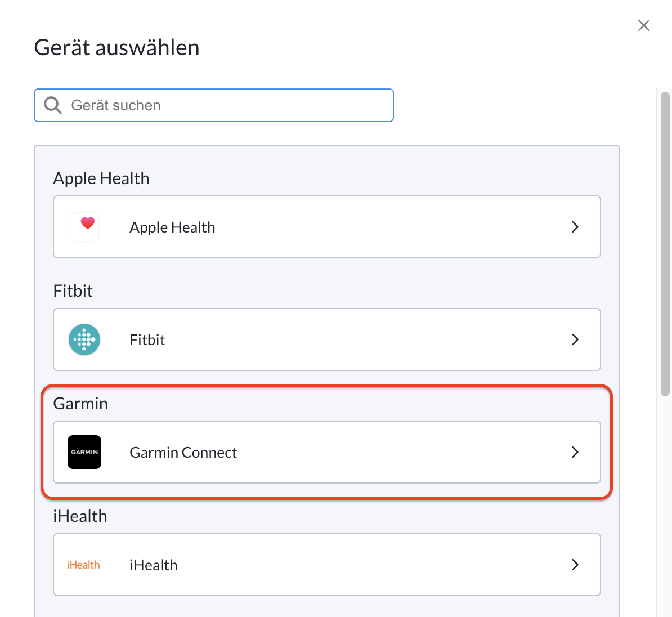
Task: Click the teal Fitbit logo icon
Action: point(84,339)
